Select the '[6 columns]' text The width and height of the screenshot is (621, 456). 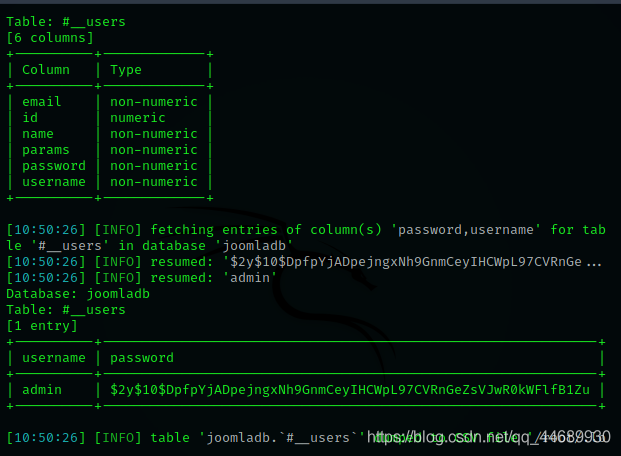click(50, 38)
